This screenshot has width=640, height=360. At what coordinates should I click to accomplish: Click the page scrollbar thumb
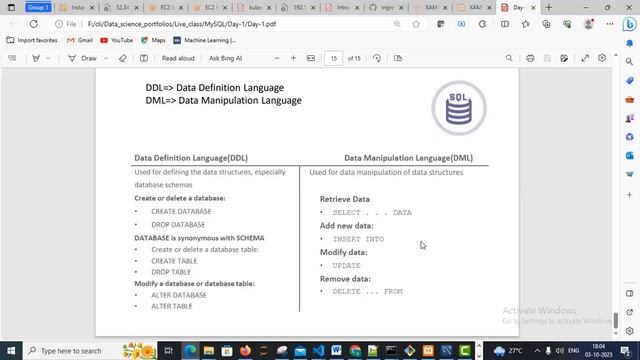(616, 320)
